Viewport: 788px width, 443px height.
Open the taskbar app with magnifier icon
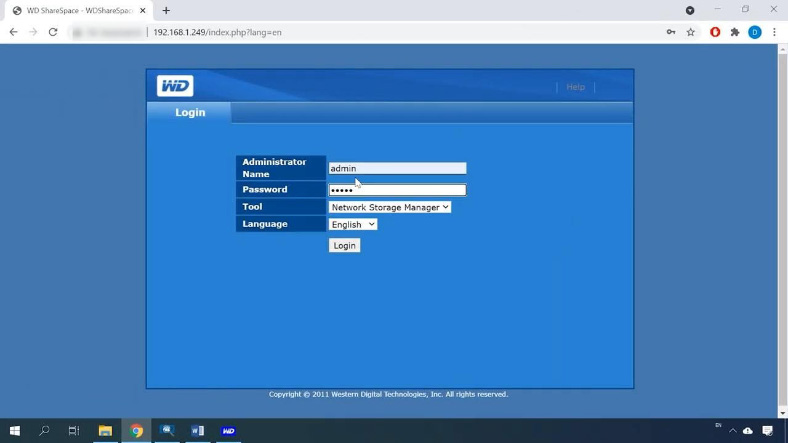pos(167,430)
